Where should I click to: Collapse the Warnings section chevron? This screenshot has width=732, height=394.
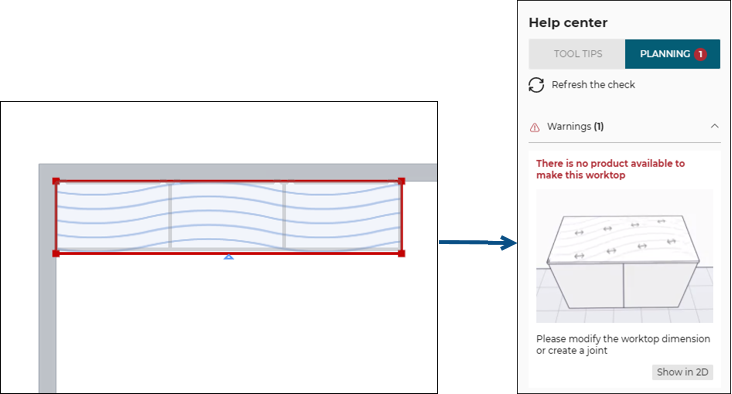(x=714, y=126)
